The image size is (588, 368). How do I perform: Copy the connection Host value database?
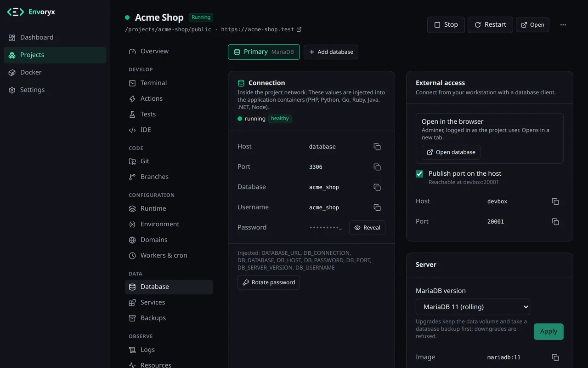[x=377, y=147]
